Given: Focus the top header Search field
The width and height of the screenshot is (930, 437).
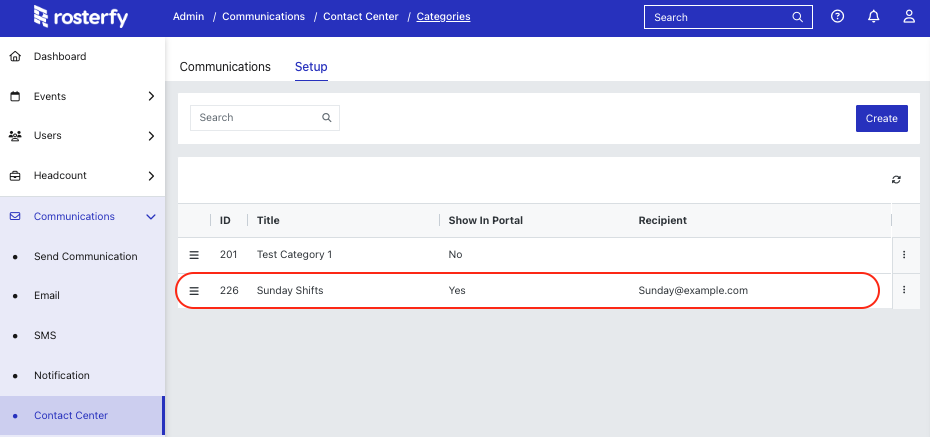Looking at the screenshot, I should pos(728,17).
